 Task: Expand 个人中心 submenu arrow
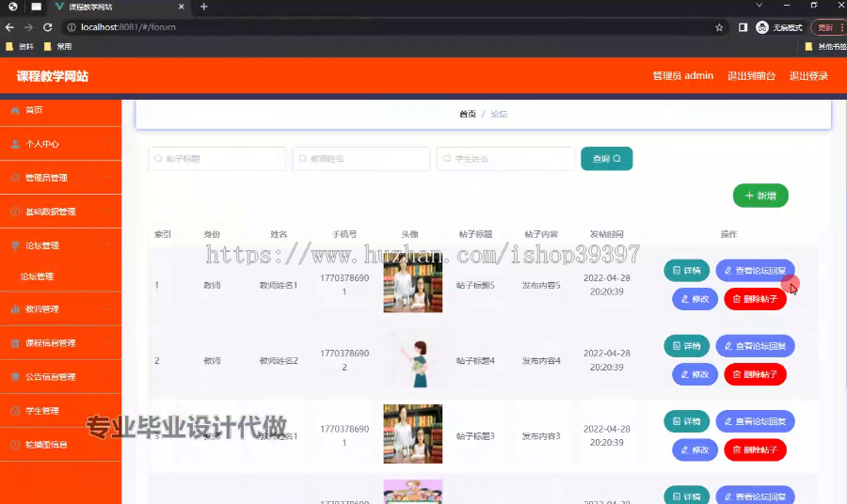[x=107, y=144]
